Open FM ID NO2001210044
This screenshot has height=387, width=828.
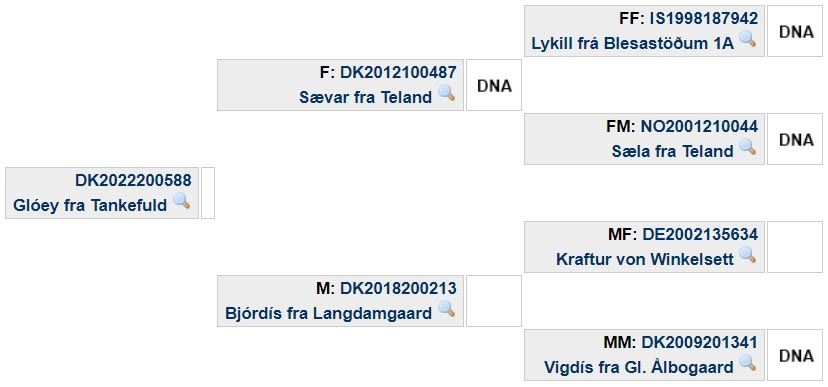pyautogui.click(x=700, y=126)
